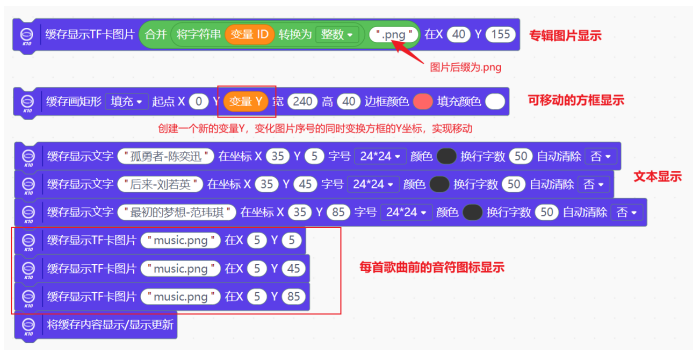This screenshot has width=693, height=361.
Task: Edit X value 40 on album picture block
Action: click(x=459, y=34)
